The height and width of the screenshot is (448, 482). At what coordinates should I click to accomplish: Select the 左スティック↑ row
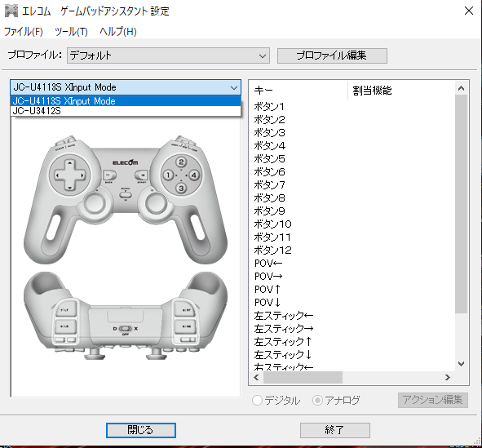point(352,342)
